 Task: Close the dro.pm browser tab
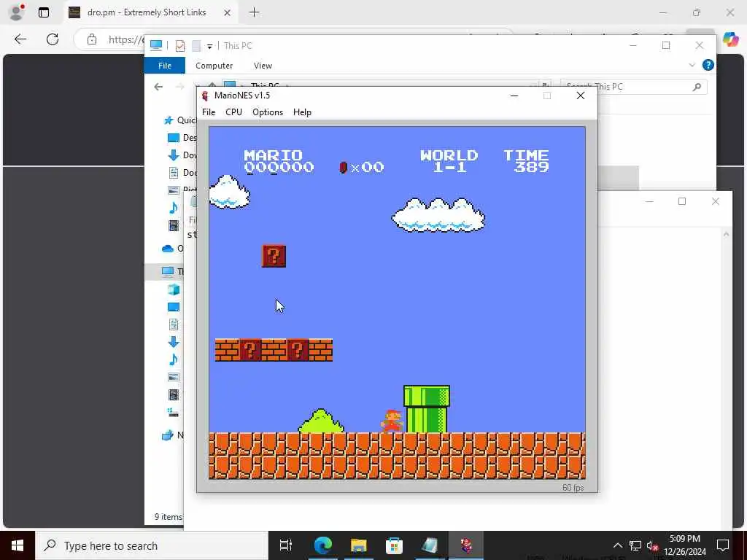[x=228, y=13]
